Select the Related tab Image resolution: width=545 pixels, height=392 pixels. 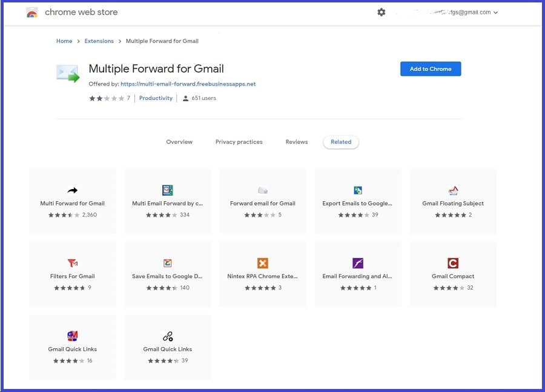coord(341,142)
